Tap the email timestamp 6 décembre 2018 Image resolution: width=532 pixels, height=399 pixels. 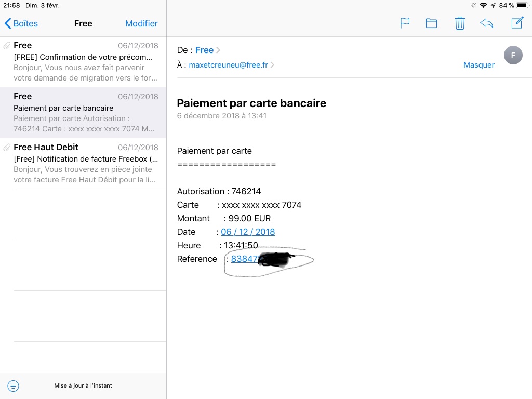(x=221, y=116)
